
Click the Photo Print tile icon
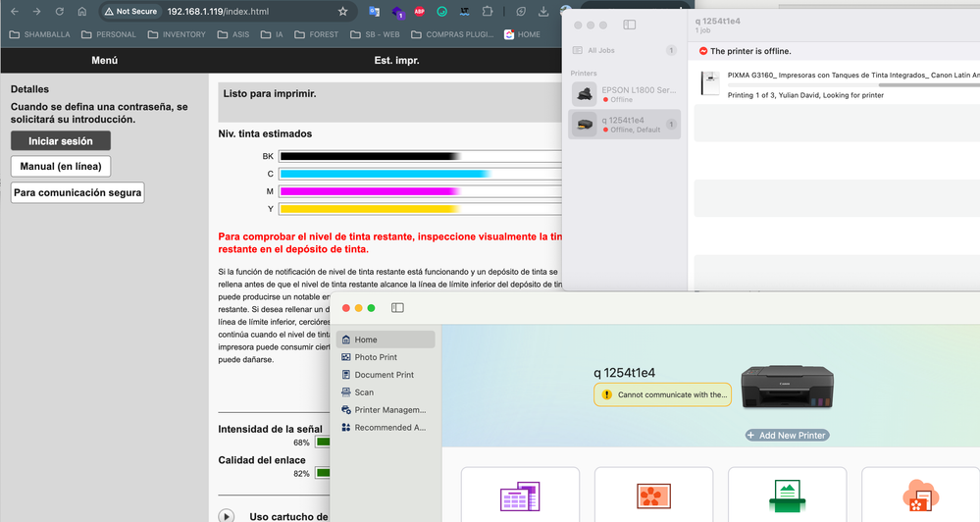[x=653, y=496]
